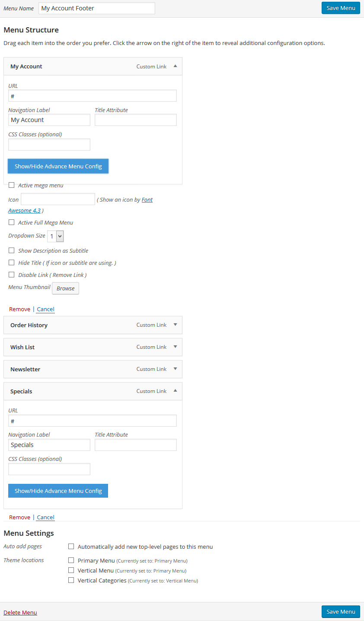Open the Font Awesome 4.3 link
This screenshot has width=364, height=621.
click(x=80, y=205)
